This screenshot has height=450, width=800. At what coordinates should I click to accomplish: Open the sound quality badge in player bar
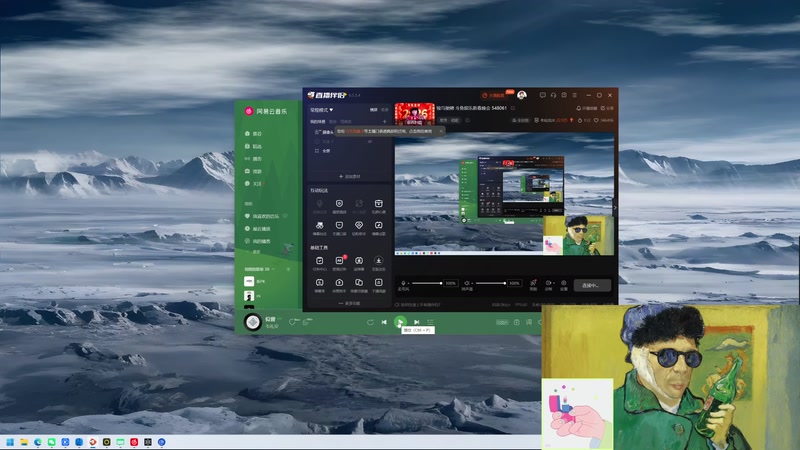pos(502,322)
